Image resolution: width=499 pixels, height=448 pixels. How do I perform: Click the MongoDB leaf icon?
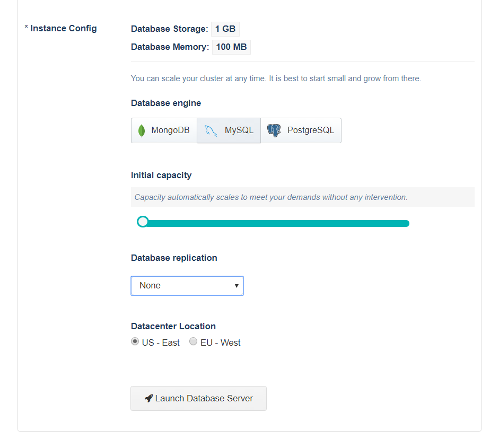(x=142, y=131)
